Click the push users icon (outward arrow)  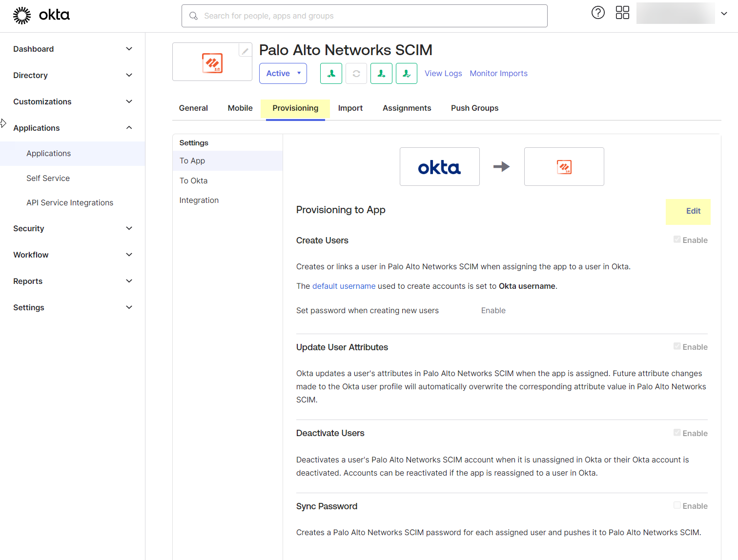click(x=381, y=74)
